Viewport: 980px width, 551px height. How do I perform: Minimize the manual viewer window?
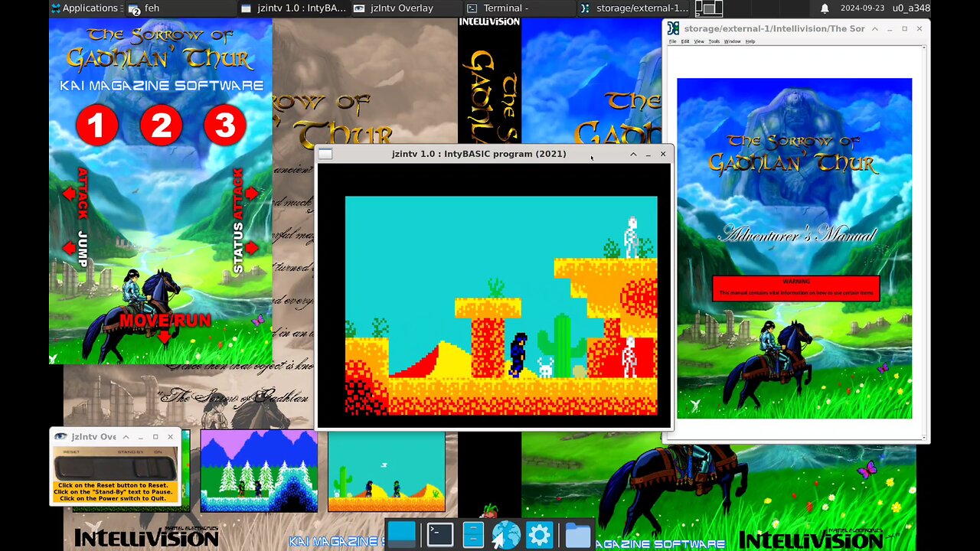(x=890, y=28)
